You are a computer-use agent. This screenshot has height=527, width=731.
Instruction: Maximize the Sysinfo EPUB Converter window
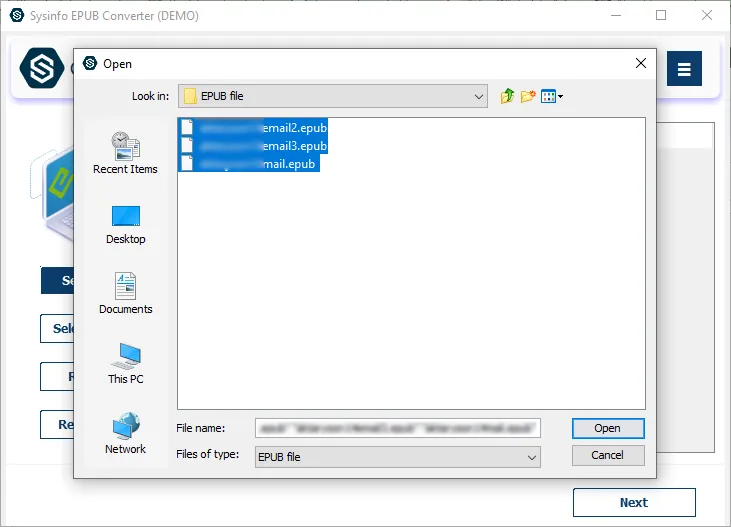click(661, 15)
